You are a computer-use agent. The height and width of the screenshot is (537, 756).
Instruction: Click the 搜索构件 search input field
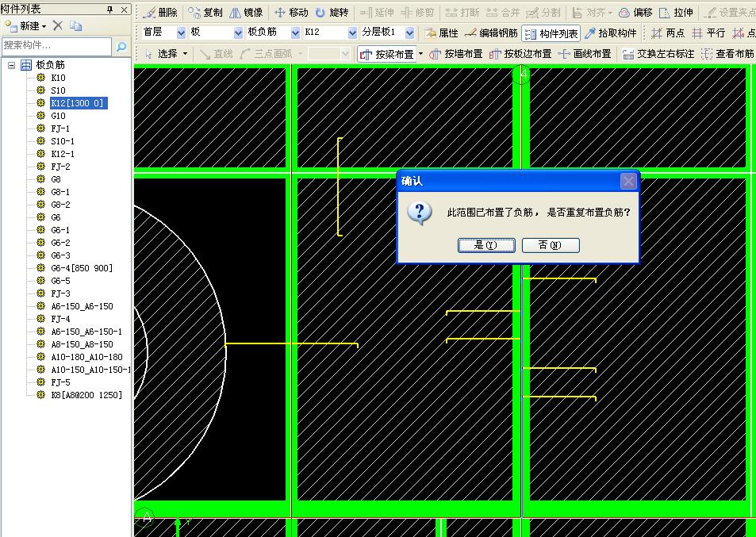[56, 47]
